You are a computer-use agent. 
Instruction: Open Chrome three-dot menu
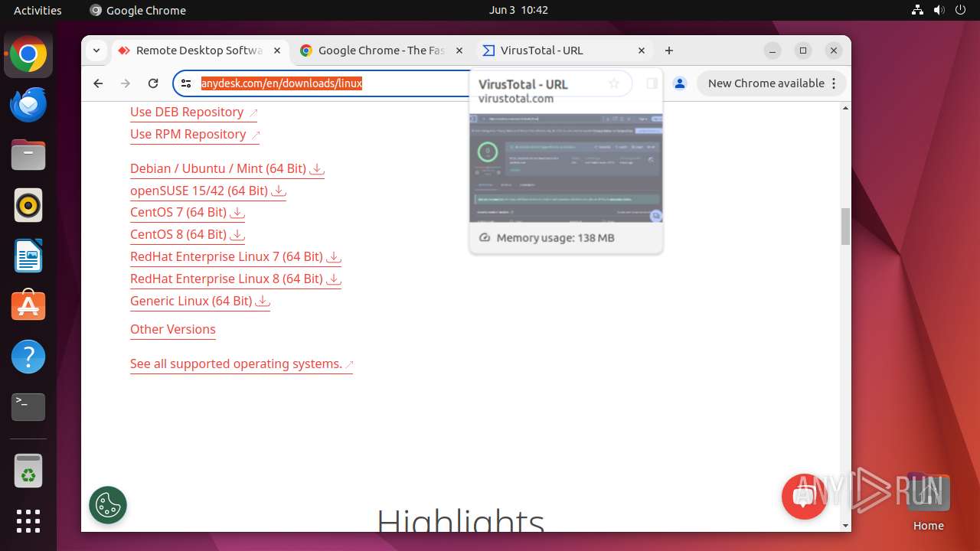click(x=835, y=83)
